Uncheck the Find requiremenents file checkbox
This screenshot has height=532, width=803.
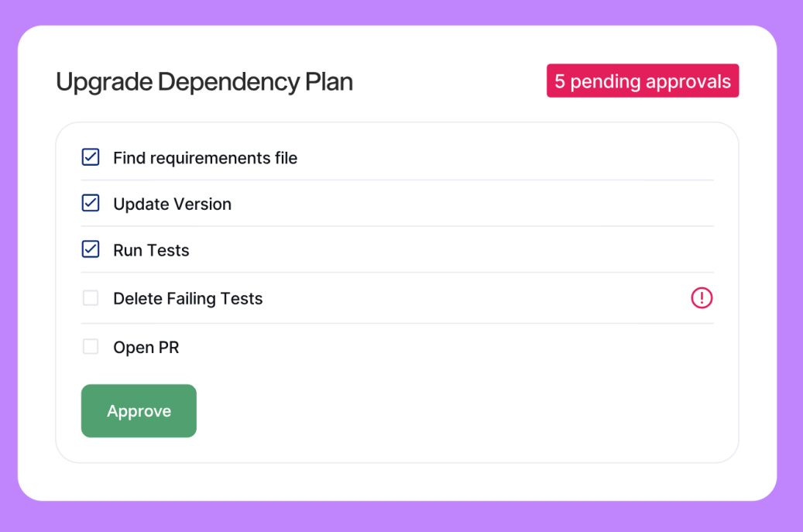click(x=91, y=157)
